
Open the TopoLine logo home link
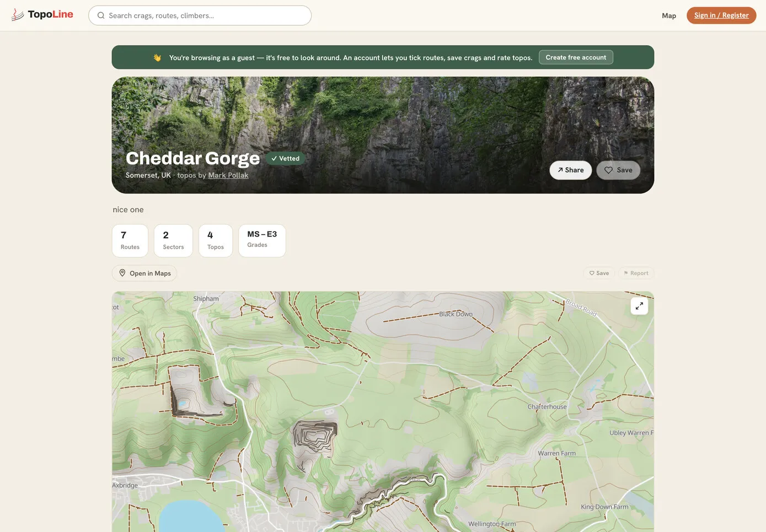point(42,15)
